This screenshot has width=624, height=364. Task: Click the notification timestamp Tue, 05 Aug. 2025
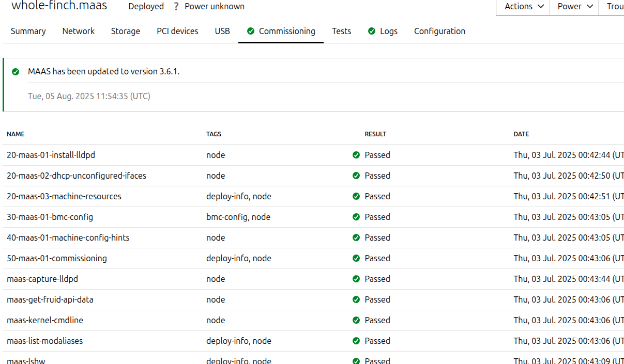(89, 96)
